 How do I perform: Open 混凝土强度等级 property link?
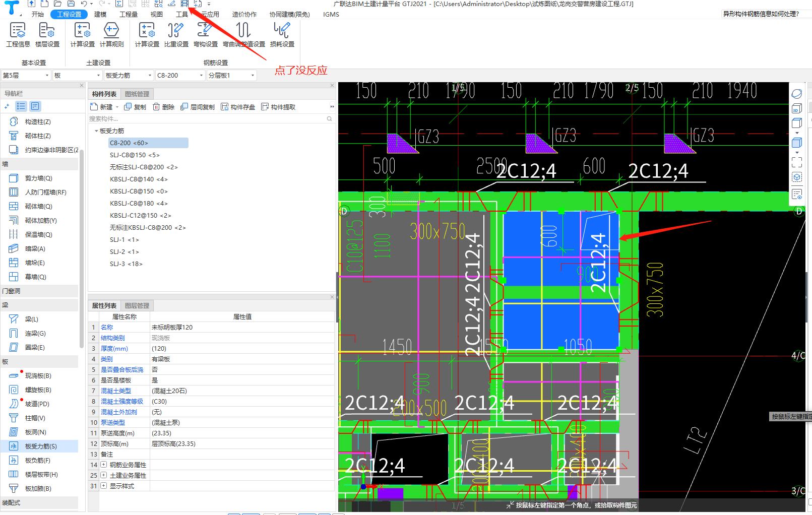pyautogui.click(x=122, y=401)
